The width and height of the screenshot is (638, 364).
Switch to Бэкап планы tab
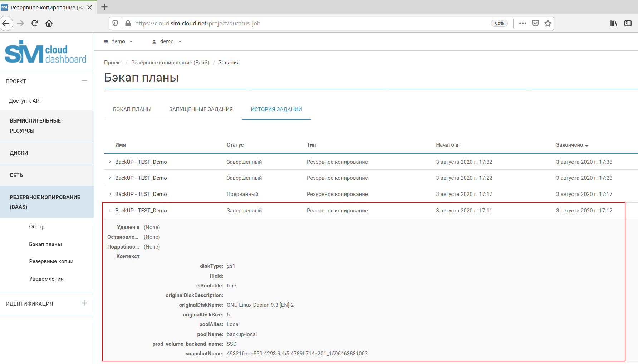tap(132, 109)
